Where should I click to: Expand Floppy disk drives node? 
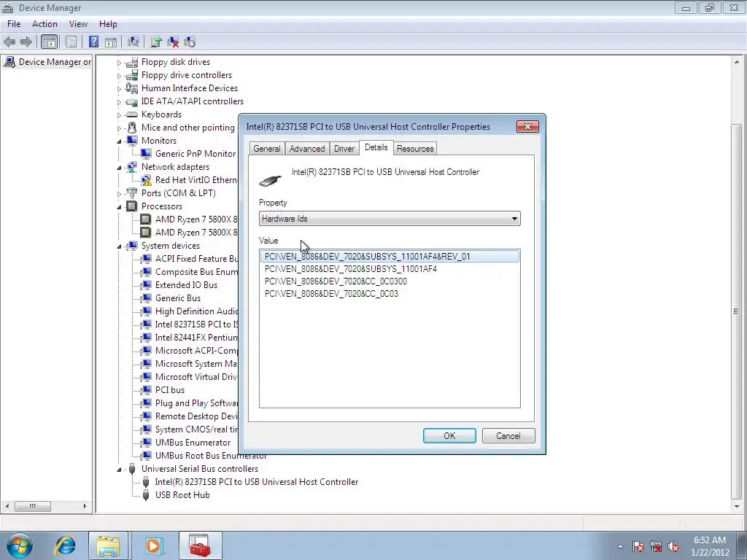pos(119,63)
